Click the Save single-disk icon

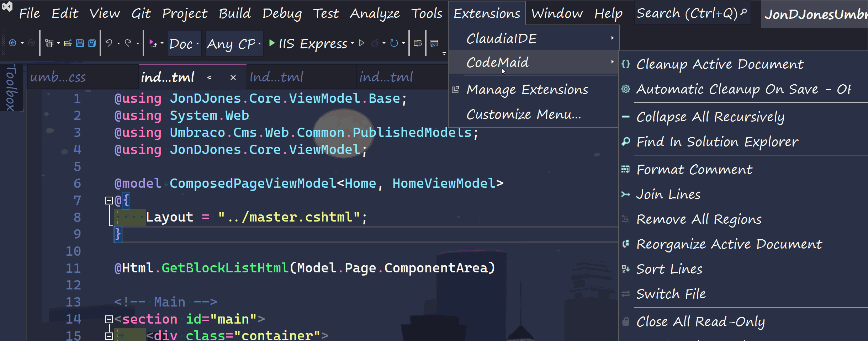[x=80, y=43]
